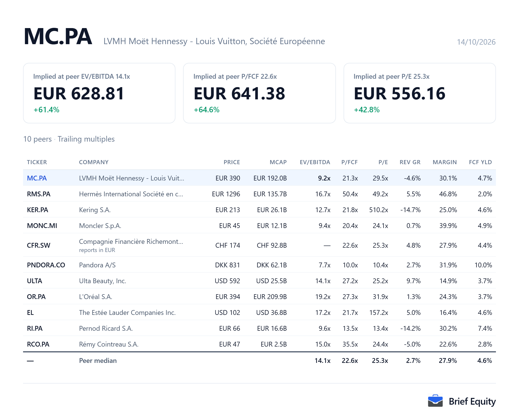
Task: Select the KER.PA ticker
Action: click(37, 210)
